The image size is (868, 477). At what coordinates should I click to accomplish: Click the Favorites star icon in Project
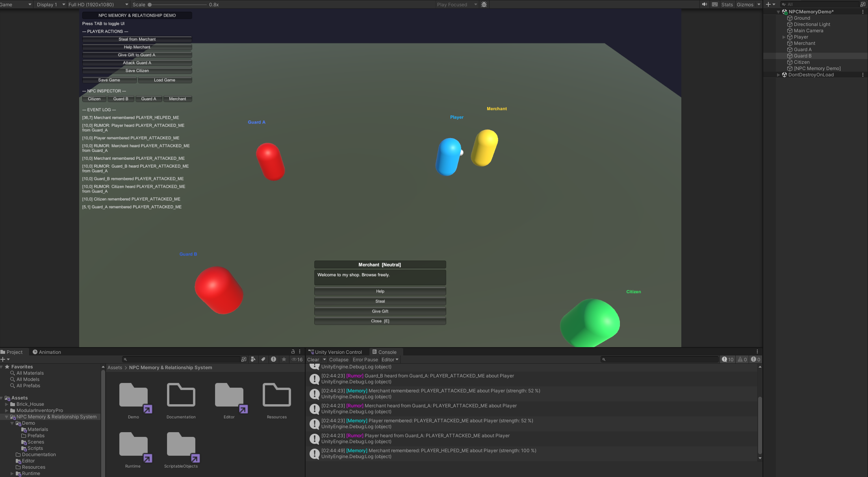click(284, 359)
